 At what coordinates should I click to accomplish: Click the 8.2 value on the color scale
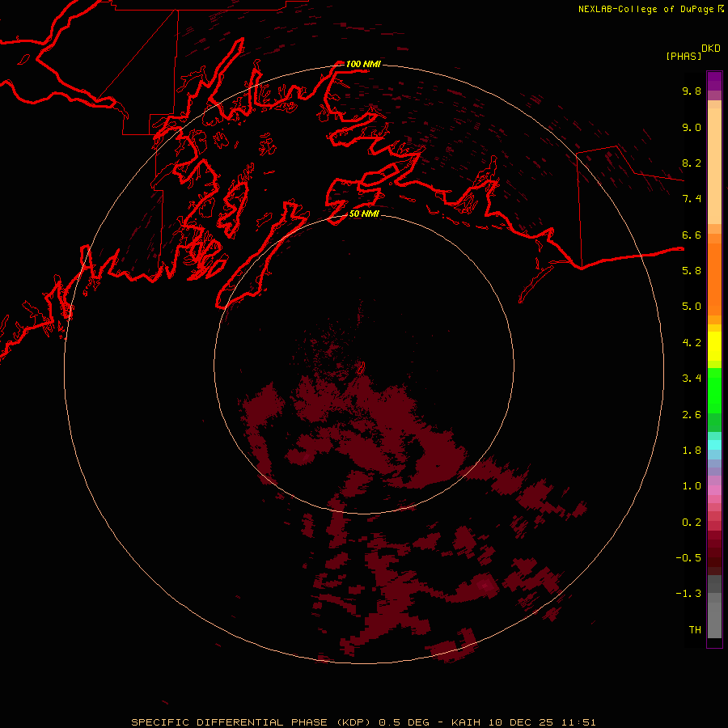[x=692, y=163]
